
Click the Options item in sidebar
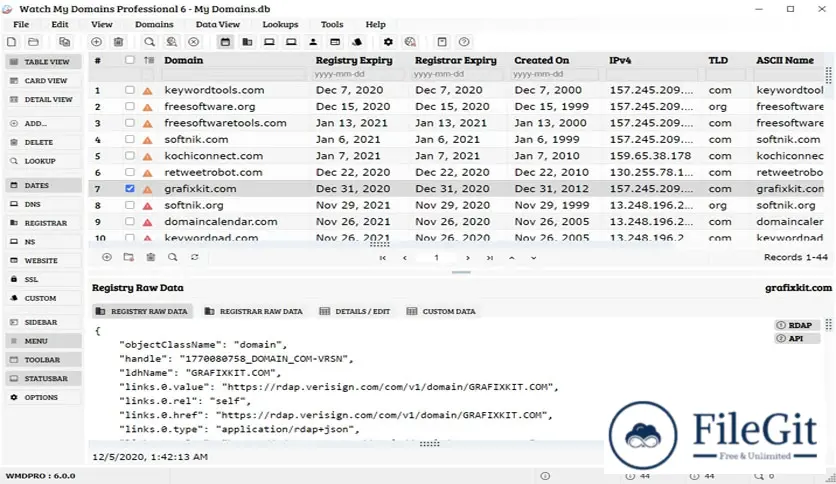[44, 398]
